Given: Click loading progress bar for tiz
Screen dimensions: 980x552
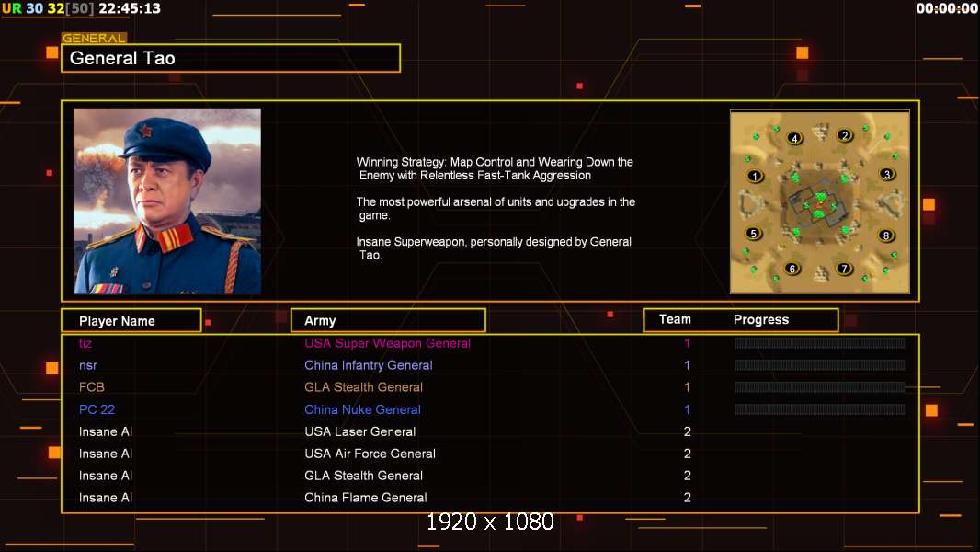Looking at the screenshot, I should [x=820, y=342].
